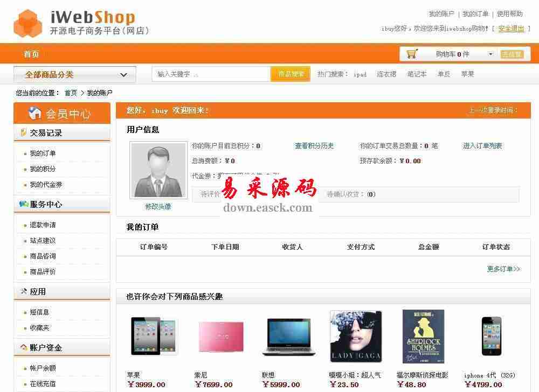This screenshot has width=539, height=392.
Task: Click the user avatar picture
Action: 158,170
